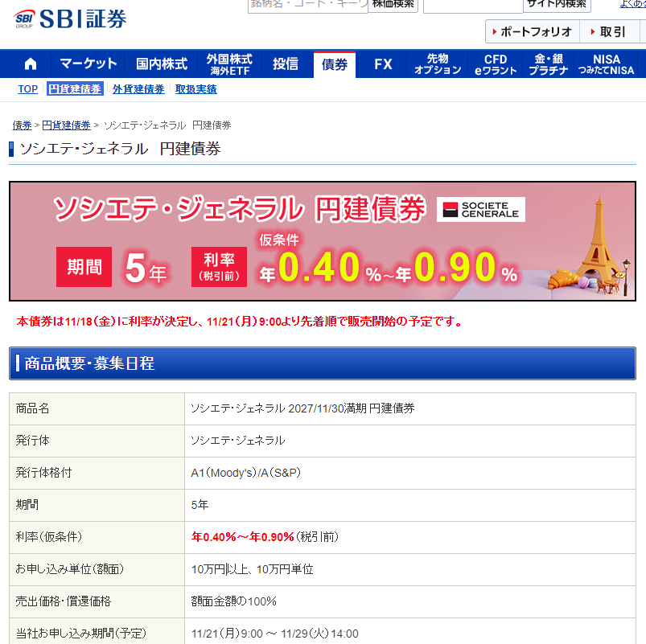Click the 10万円以上、10万円単位 cell
646x644 pixels.
(410, 569)
